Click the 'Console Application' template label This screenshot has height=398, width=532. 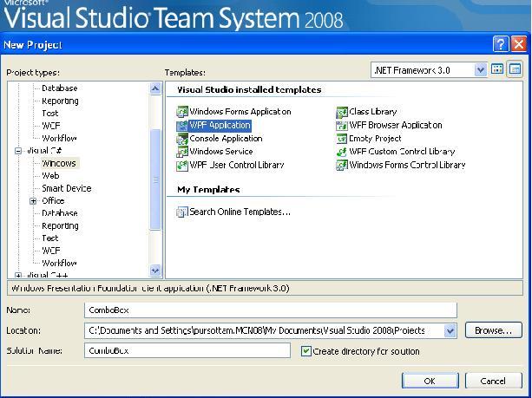[x=226, y=139]
